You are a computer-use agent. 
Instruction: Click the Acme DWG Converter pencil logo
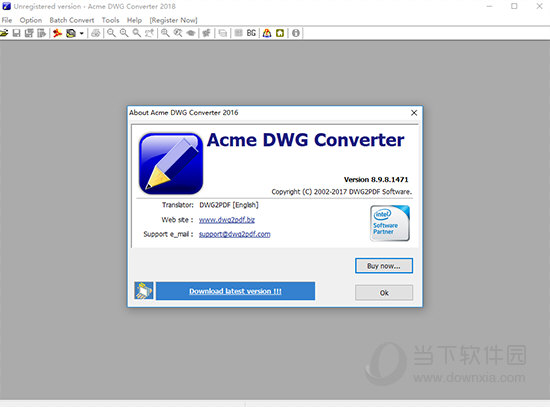coord(171,164)
